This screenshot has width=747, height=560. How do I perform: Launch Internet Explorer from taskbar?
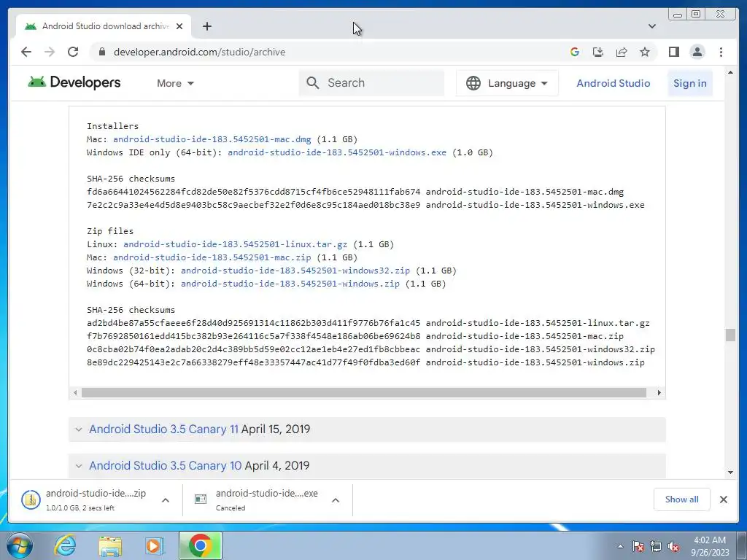[65, 545]
